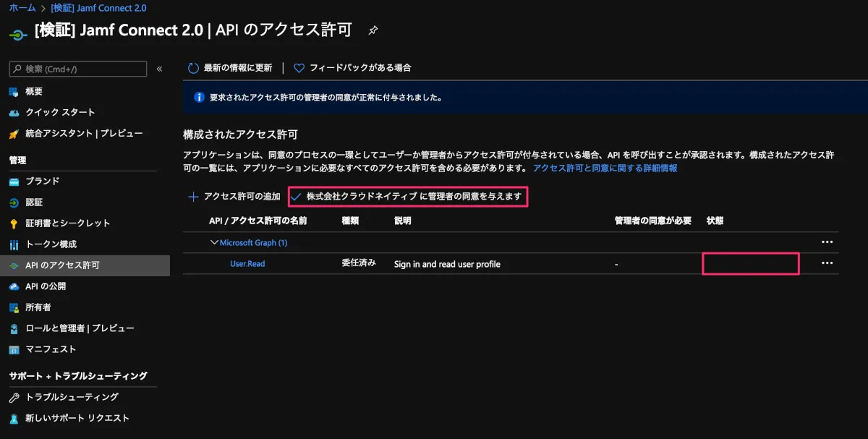The height and width of the screenshot is (439, 868).
Task: Click the refresh icon in toolbar
Action: click(x=193, y=68)
